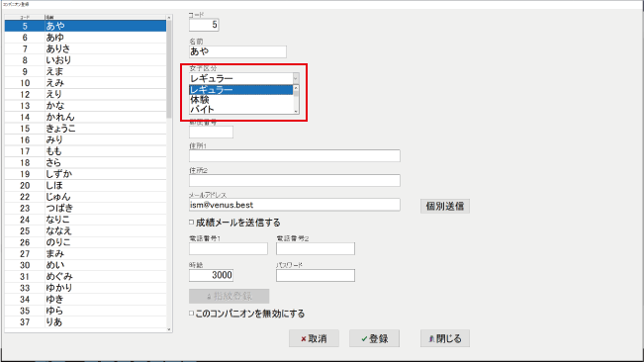Viewport: 644px width, 362px height.
Task: Select row 10 えみ in the list
Action: click(x=85, y=83)
